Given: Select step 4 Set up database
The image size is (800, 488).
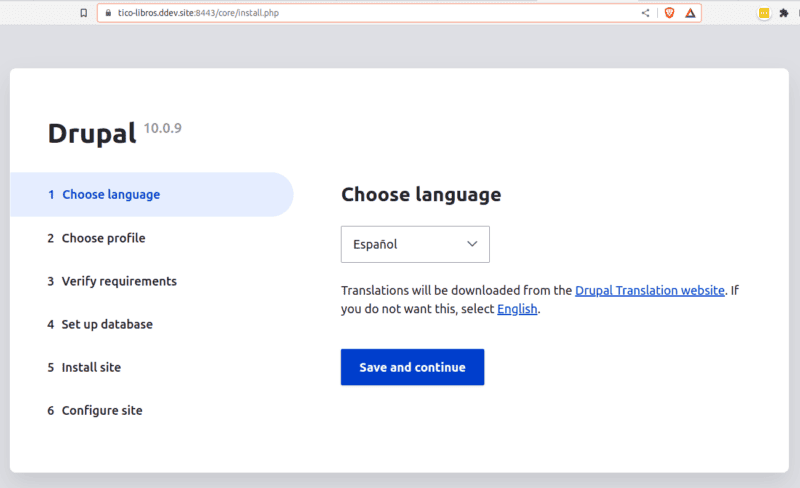Looking at the screenshot, I should (x=100, y=324).
